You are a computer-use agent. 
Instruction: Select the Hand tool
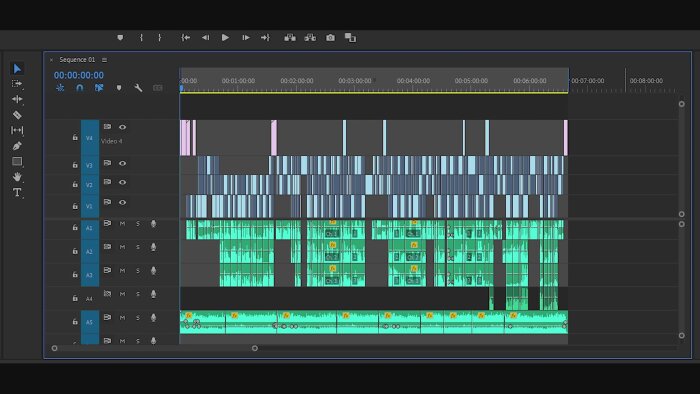pos(17,177)
